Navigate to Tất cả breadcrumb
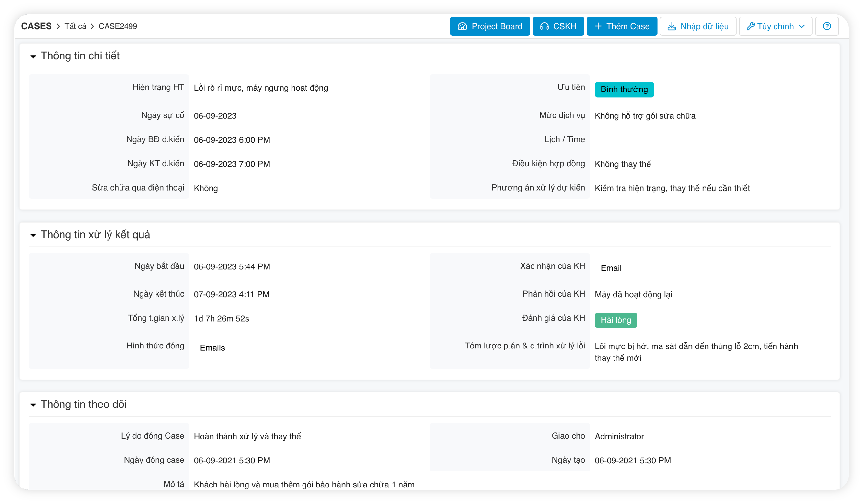Screen dimensions: 863x504 pos(75,26)
